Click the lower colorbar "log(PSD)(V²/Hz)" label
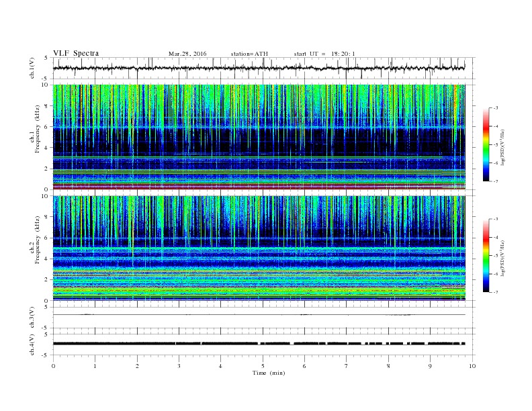Image resolution: width=532 pixels, height=411 pixels. pyautogui.click(x=502, y=258)
